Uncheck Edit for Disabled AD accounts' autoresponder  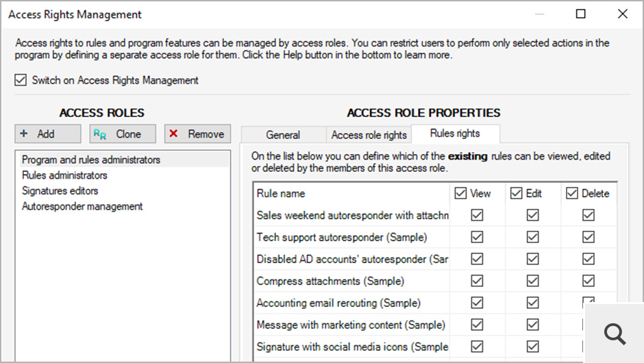tap(533, 259)
